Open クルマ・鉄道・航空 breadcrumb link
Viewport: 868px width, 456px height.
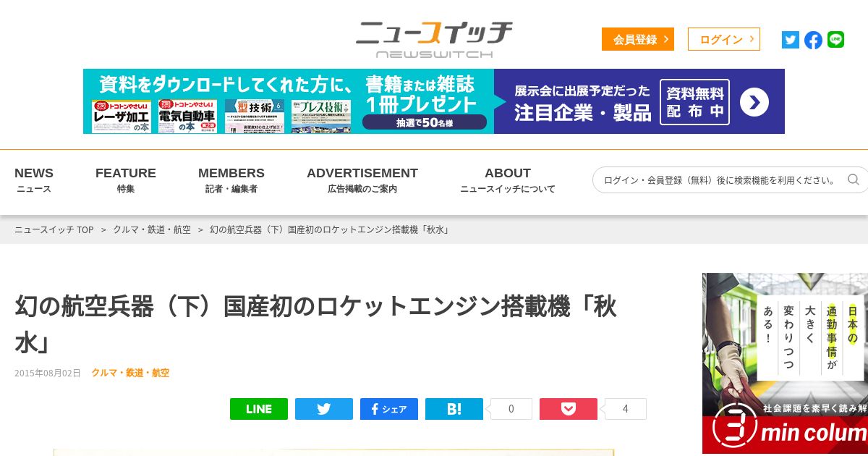[x=152, y=229]
